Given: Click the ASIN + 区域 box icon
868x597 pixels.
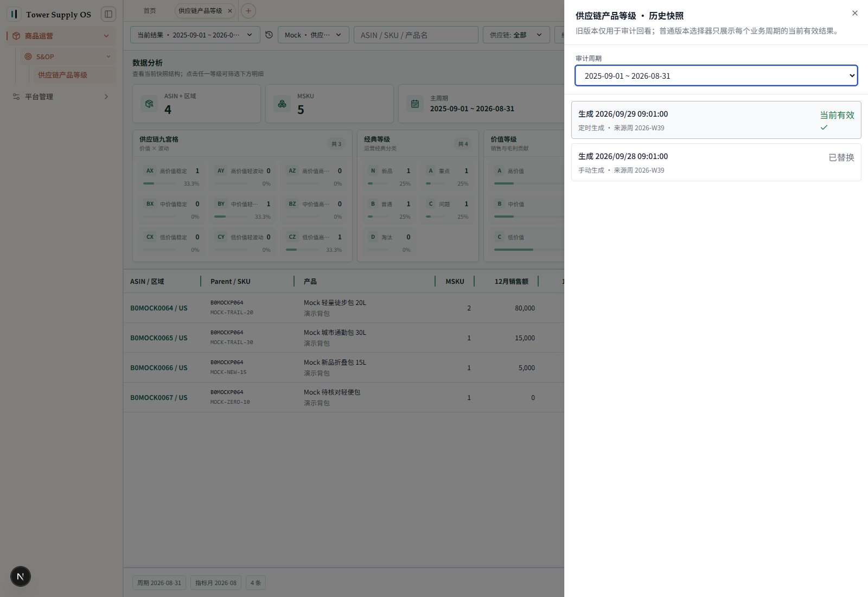Looking at the screenshot, I should [149, 103].
